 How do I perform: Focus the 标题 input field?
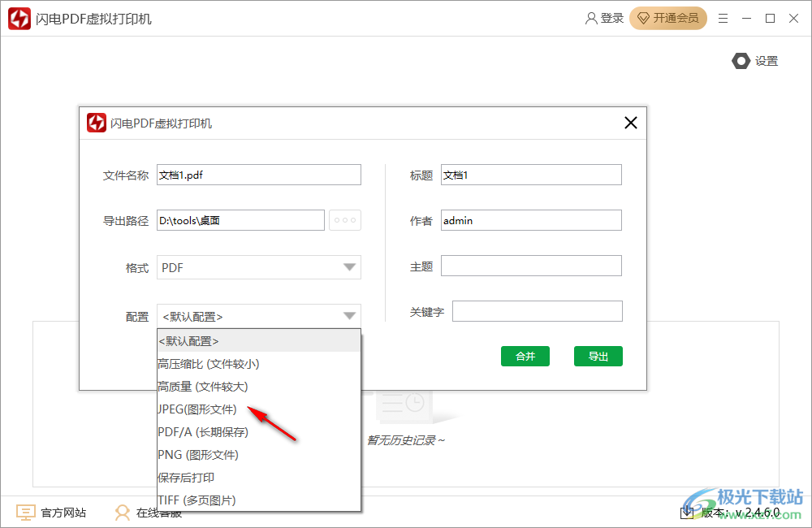[531, 175]
